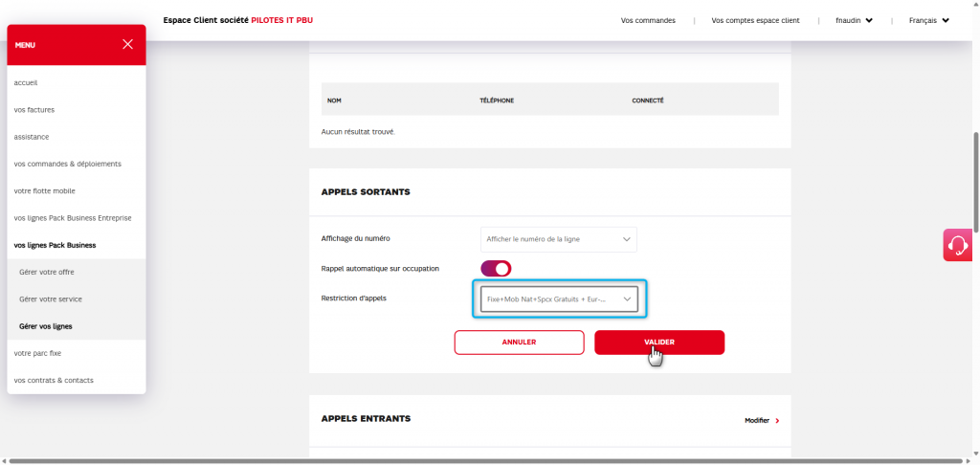Toggle Rappel automatique sur occupation switch
980x465 pixels.
[x=496, y=269]
